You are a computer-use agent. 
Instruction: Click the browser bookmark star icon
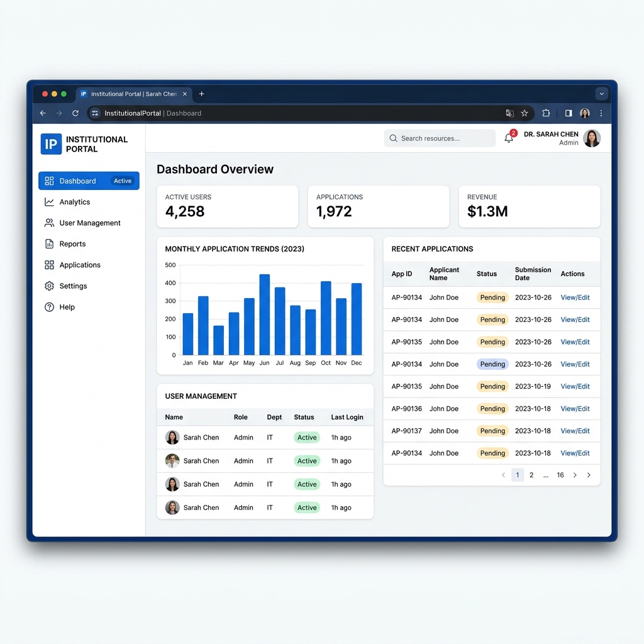525,113
